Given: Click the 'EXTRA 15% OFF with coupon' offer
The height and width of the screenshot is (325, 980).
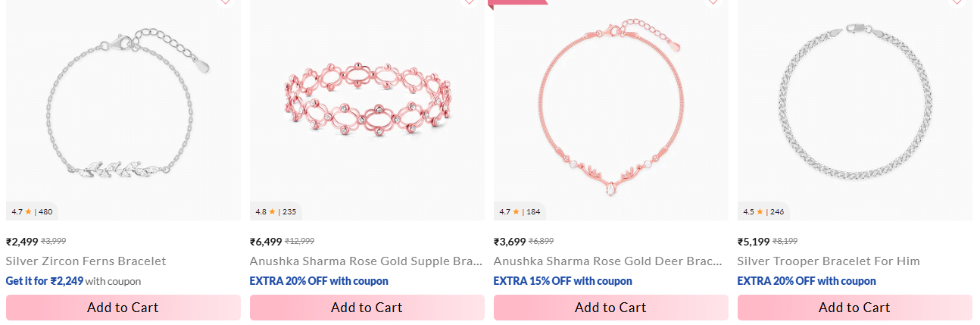Looking at the screenshot, I should pyautogui.click(x=563, y=281).
